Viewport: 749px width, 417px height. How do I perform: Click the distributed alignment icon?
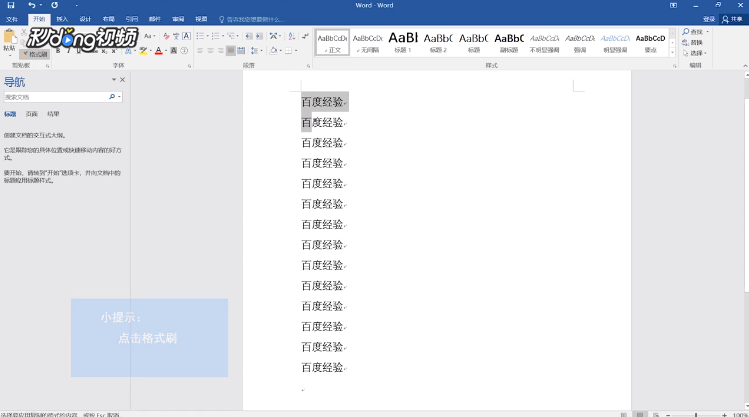point(241,51)
